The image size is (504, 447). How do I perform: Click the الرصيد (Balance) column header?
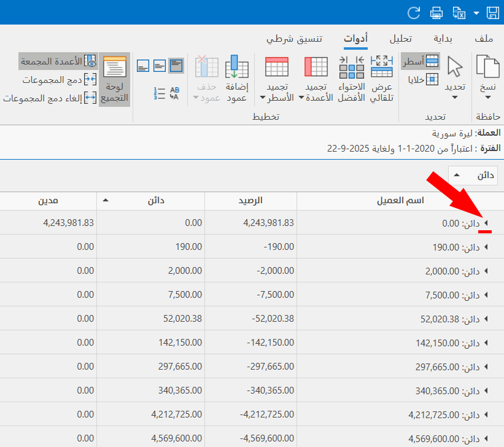click(x=250, y=201)
